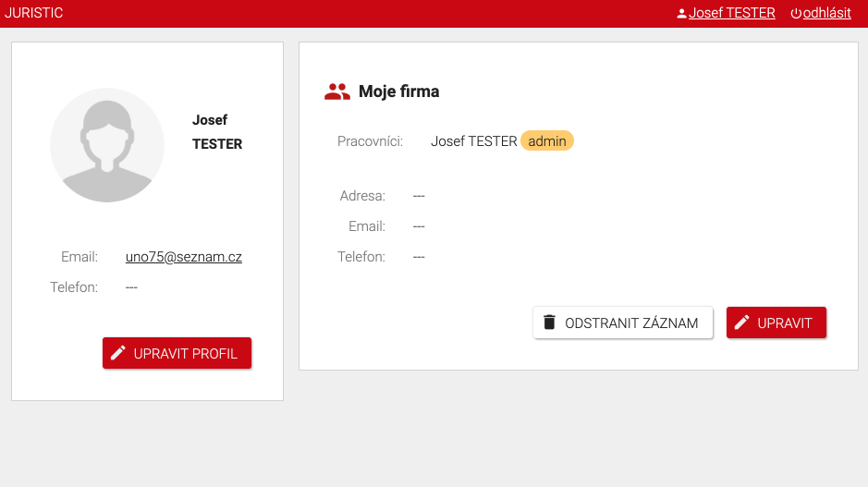868x487 pixels.
Task: Log out using the odhlásit link
Action: click(826, 13)
